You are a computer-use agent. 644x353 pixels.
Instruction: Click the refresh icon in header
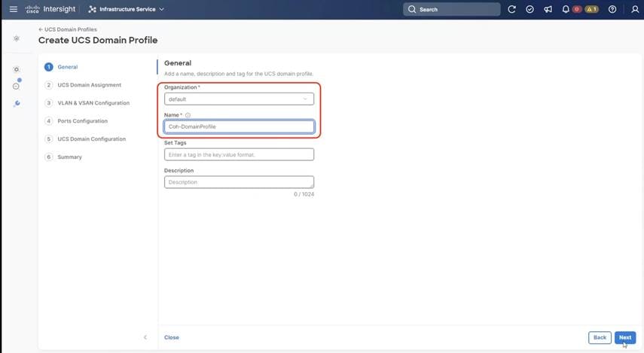pyautogui.click(x=511, y=9)
